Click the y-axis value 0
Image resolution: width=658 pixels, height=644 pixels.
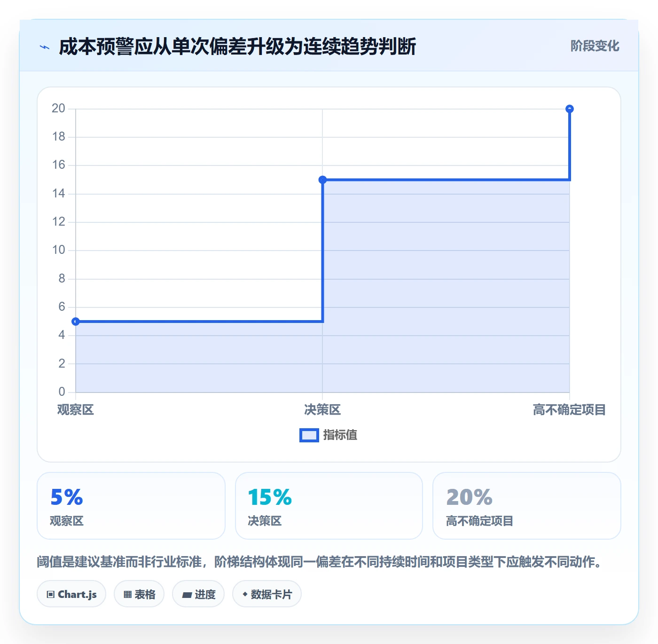tap(62, 392)
